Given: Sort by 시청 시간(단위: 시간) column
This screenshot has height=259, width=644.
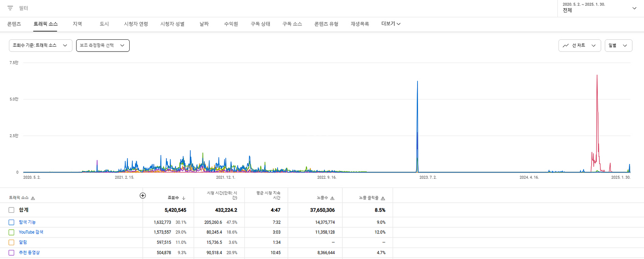Looking at the screenshot, I should pos(222,195).
